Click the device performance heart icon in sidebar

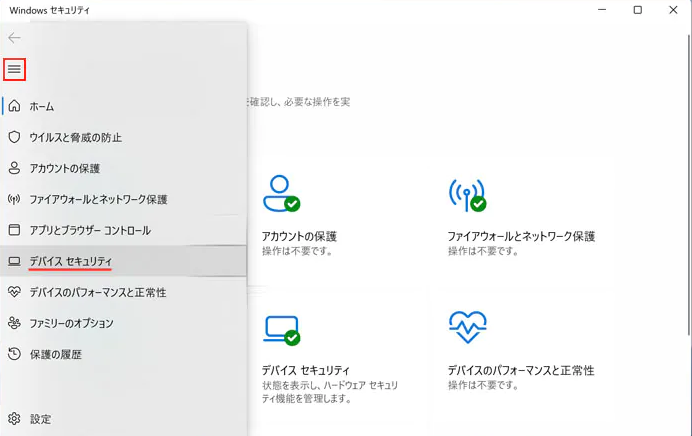click(14, 292)
